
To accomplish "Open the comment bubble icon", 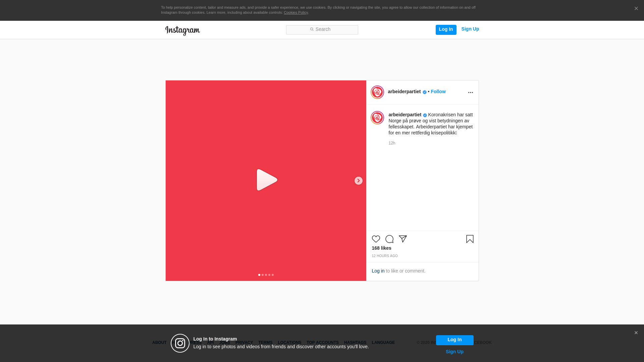I will 389,239.
